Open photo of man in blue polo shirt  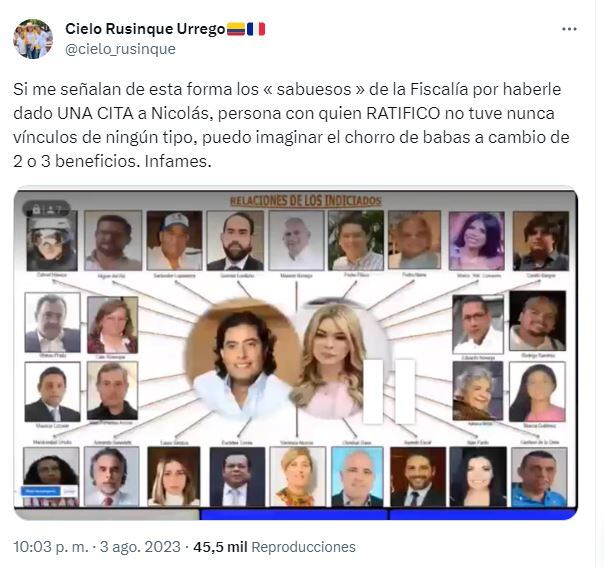click(x=539, y=477)
